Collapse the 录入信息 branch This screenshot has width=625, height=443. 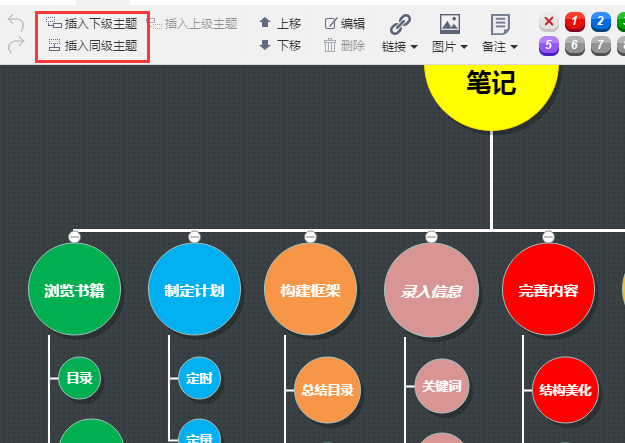[431, 237]
